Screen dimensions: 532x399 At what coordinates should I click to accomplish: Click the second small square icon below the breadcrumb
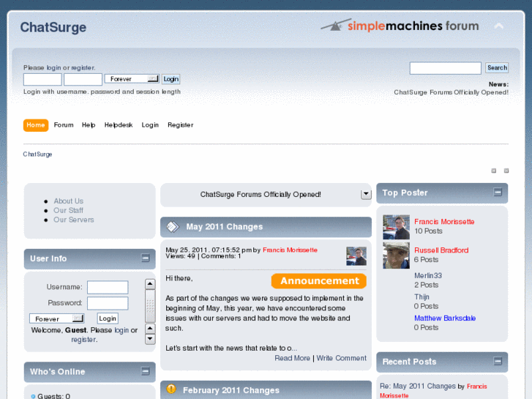point(506,171)
